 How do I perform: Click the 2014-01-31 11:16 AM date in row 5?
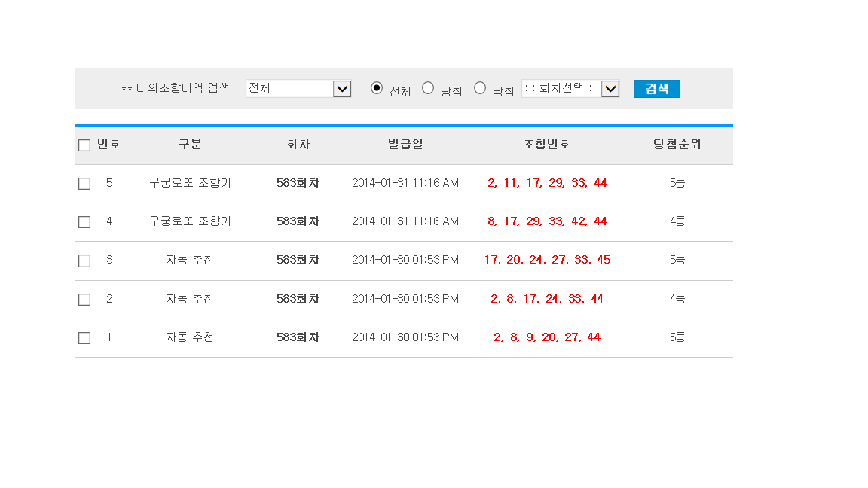click(x=405, y=183)
